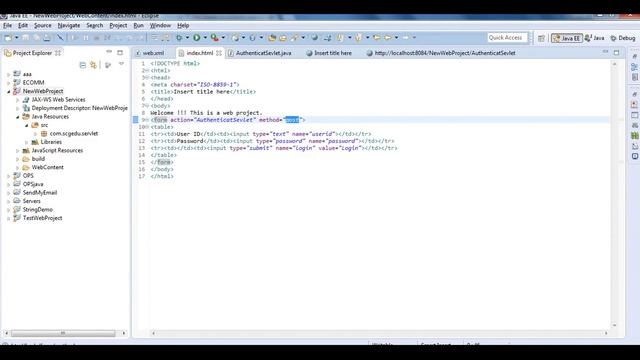
Task: Click the Project Explorer horizontal scrollbar thumb
Action: coord(63,333)
